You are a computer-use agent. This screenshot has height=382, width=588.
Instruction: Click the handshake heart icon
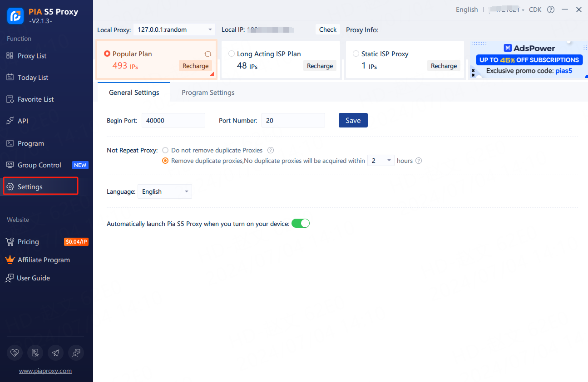pos(15,353)
